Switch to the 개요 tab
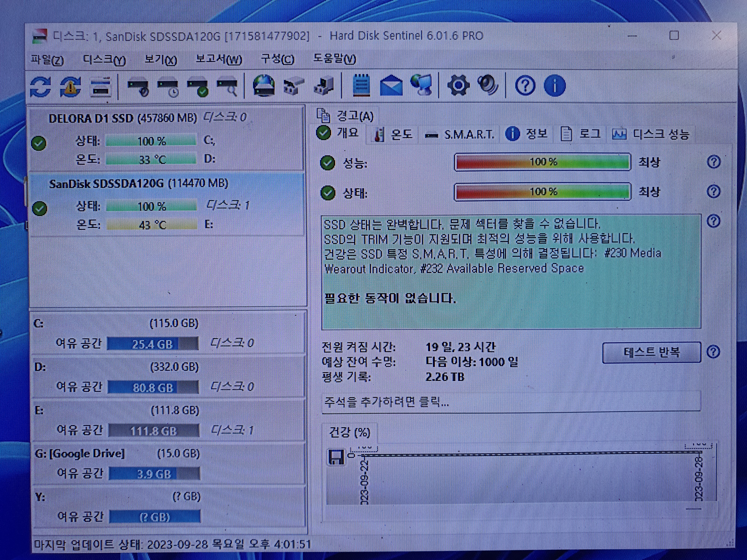Screen dimensions: 747x560 click(338, 133)
